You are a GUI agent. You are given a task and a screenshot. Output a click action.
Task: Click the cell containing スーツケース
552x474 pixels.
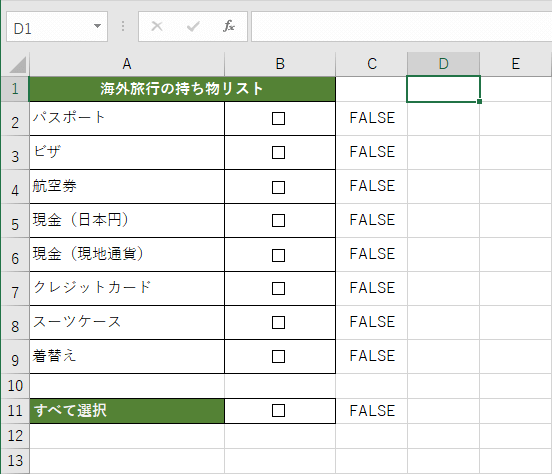(127, 323)
